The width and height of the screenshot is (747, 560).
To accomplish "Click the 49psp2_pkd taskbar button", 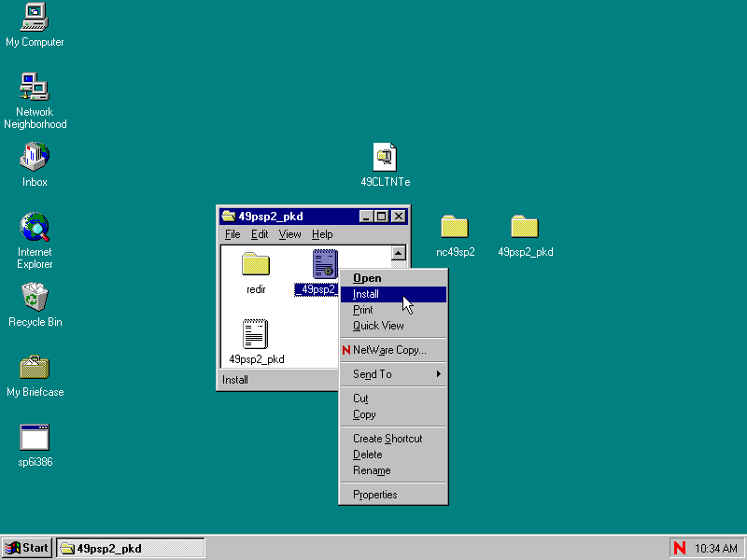I will [x=131, y=548].
